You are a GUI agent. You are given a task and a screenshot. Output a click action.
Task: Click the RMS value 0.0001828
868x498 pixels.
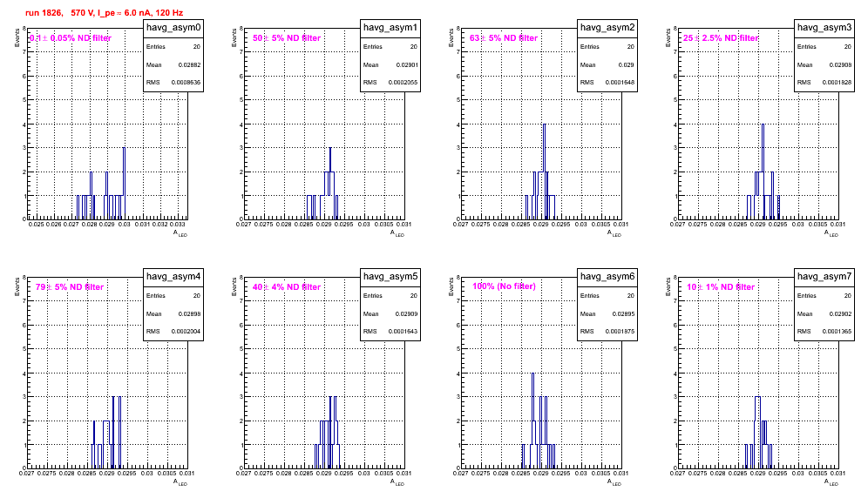[837, 83]
